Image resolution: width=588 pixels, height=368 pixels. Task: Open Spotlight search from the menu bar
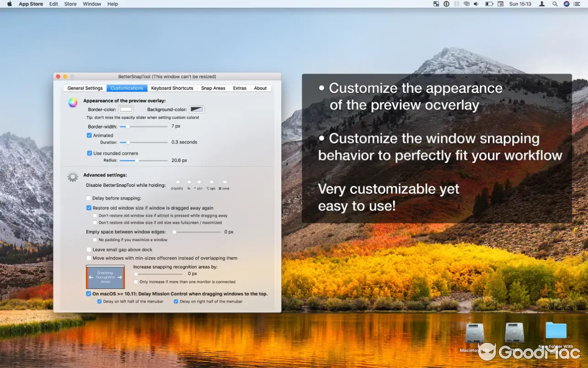point(554,4)
